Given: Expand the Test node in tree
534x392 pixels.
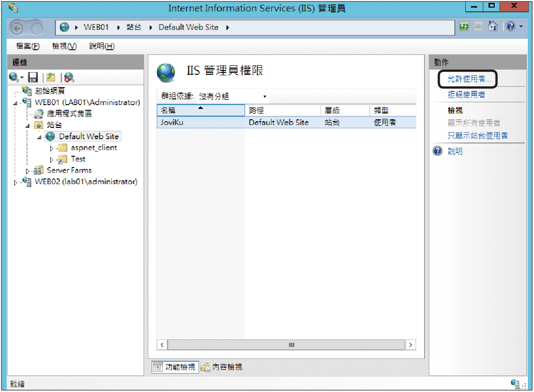Looking at the screenshot, I should coord(52,160).
